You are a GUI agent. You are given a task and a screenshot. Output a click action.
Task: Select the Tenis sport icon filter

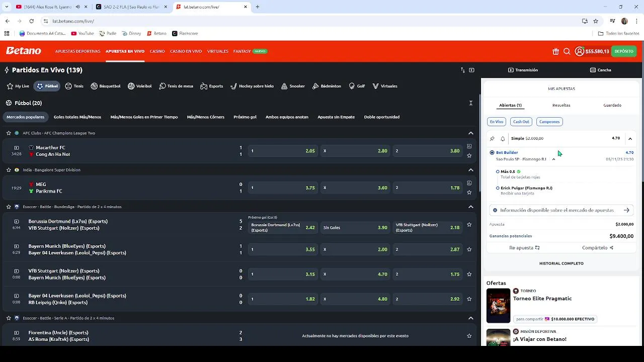tap(74, 86)
